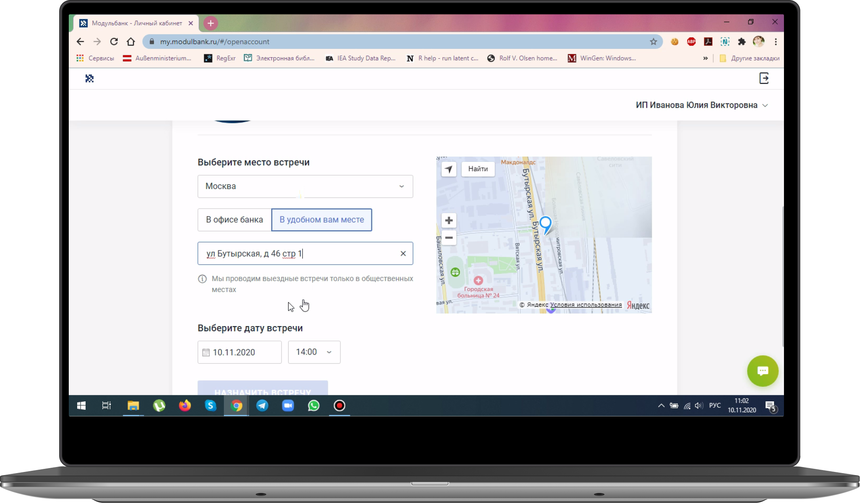
Task: Open the Außenministerium bookmark
Action: [x=157, y=58]
